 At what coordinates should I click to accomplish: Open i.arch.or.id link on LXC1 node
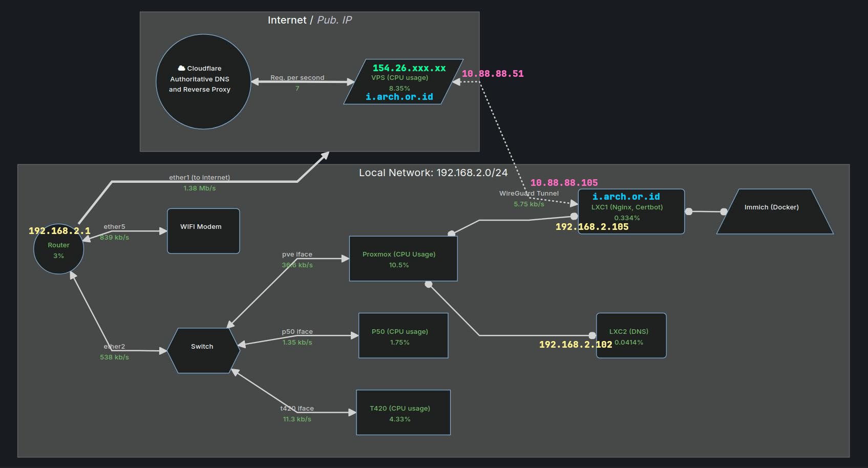[626, 197]
